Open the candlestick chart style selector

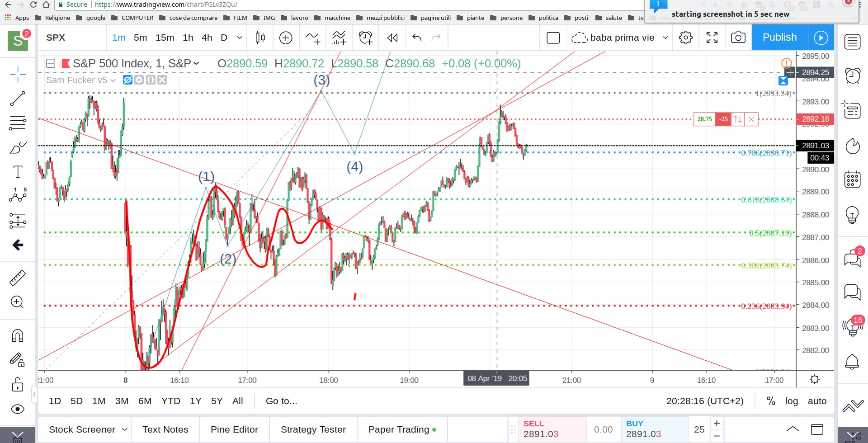tap(260, 38)
